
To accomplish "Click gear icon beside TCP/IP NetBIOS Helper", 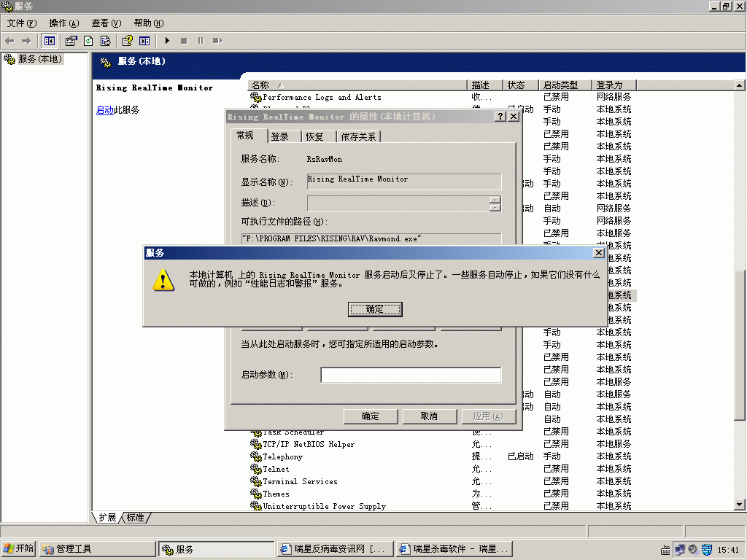I will (x=256, y=444).
